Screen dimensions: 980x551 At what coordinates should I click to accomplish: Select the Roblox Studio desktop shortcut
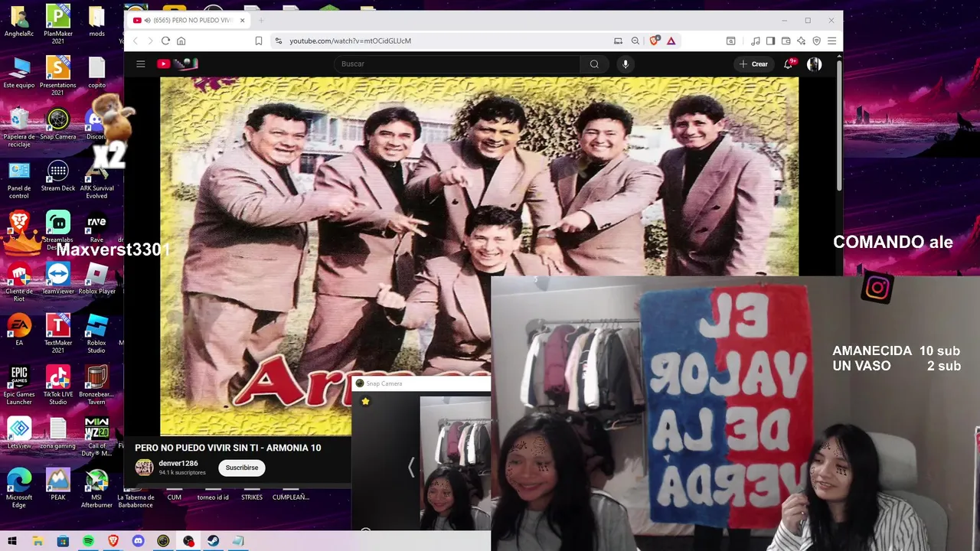[x=96, y=333]
